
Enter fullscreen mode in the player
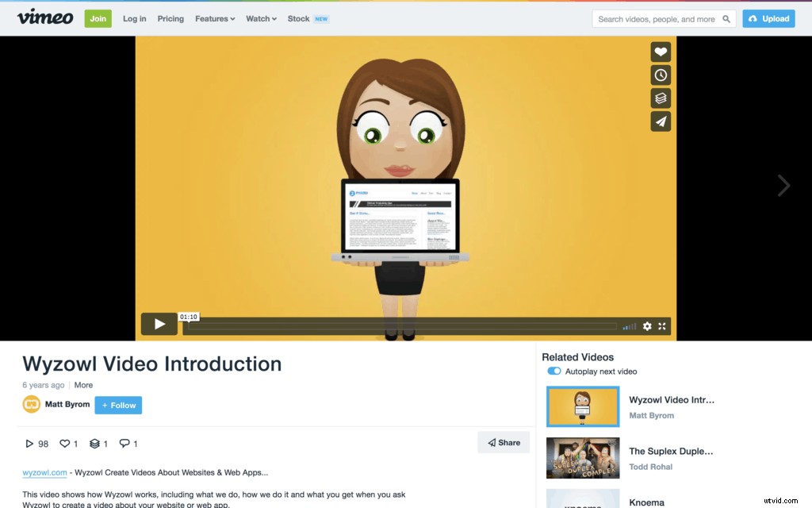662,325
